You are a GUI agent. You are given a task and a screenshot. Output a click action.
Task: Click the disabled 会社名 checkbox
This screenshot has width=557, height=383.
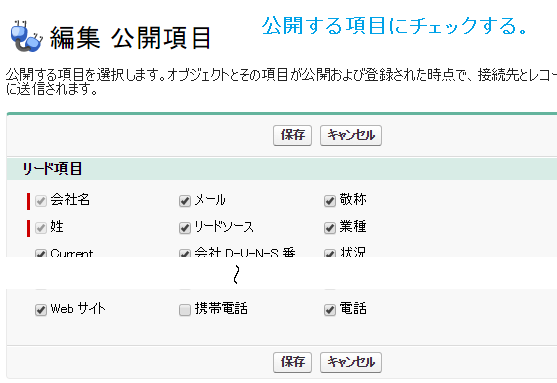tap(41, 201)
